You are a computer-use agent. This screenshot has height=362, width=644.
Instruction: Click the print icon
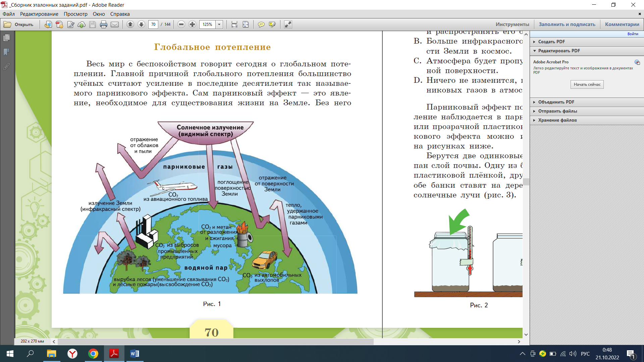[104, 24]
